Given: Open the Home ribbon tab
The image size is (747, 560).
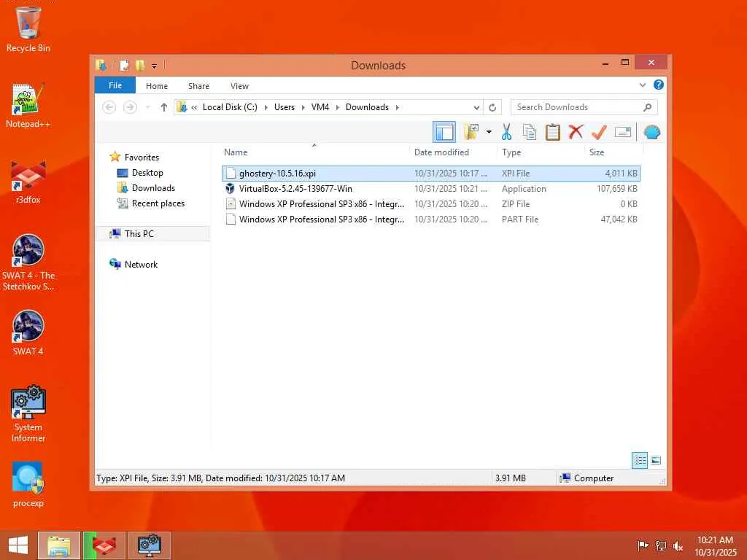Looking at the screenshot, I should [157, 86].
